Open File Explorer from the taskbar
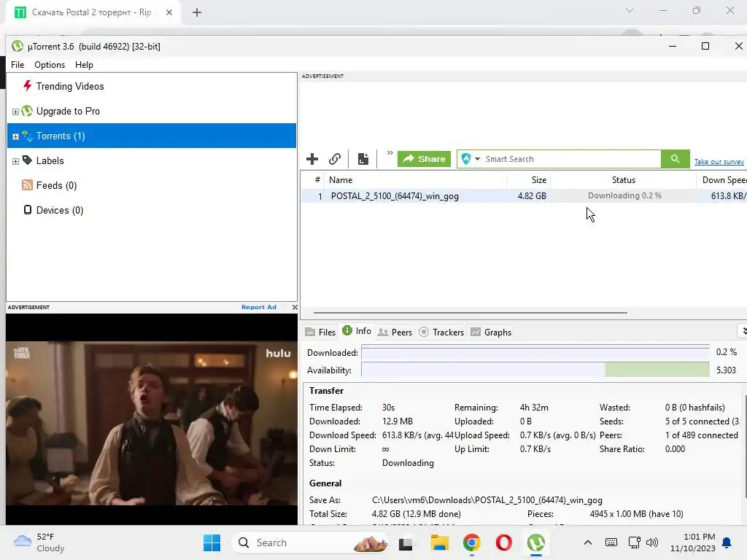This screenshot has height=560, width=747. click(x=439, y=542)
